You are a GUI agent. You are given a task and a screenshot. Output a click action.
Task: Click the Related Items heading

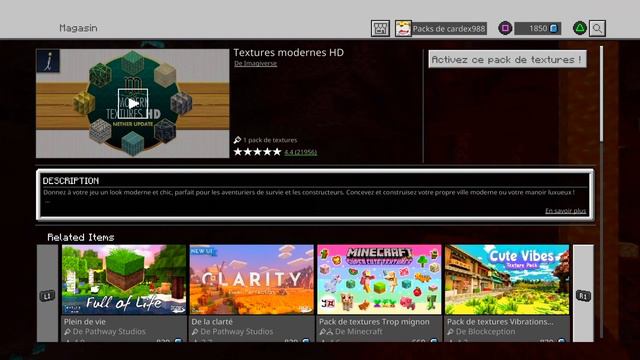click(x=81, y=237)
